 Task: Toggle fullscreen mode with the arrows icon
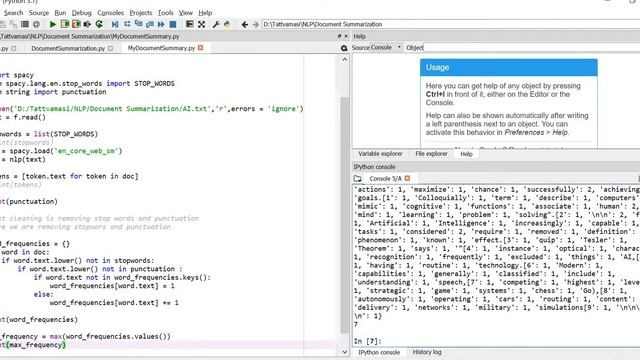point(201,24)
